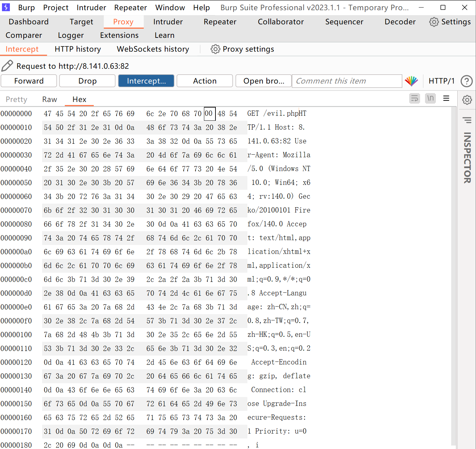Click the pencil edit icon beside Request target
The image size is (476, 449).
point(7,66)
